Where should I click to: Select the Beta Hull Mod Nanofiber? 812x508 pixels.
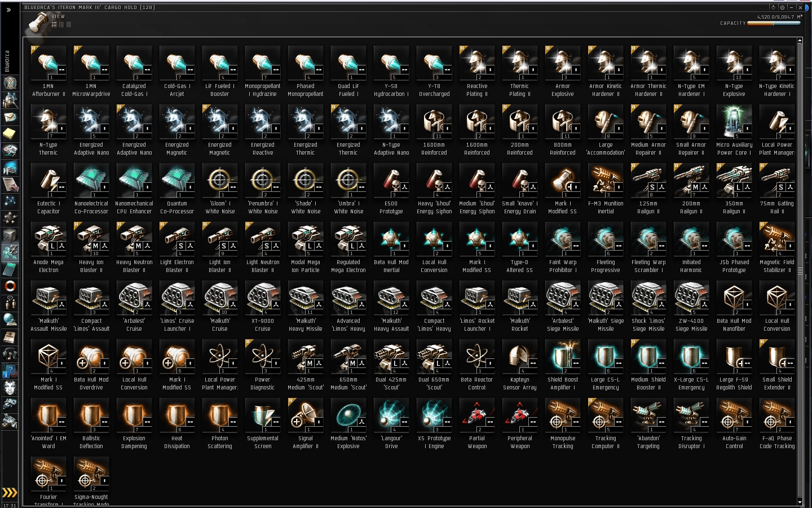pyautogui.click(x=734, y=306)
